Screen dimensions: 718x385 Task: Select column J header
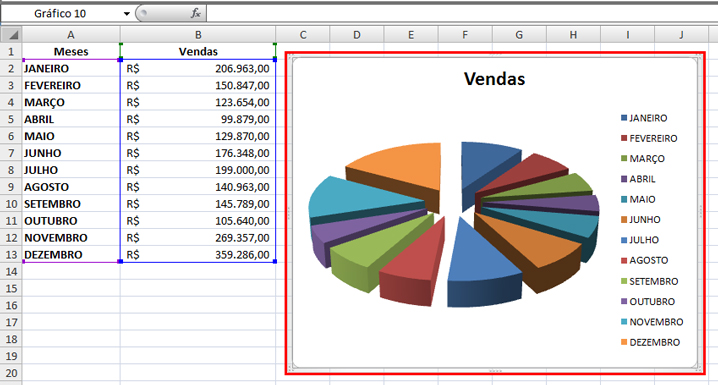click(x=681, y=35)
